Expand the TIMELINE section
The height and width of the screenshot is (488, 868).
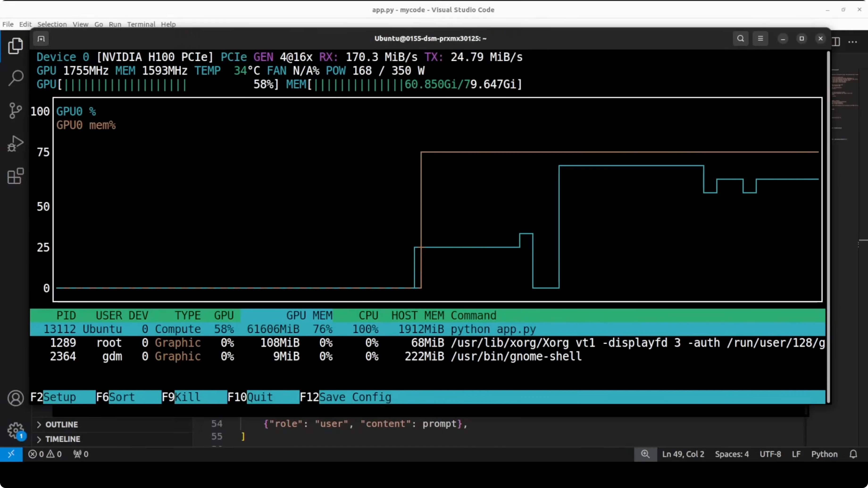(62, 439)
